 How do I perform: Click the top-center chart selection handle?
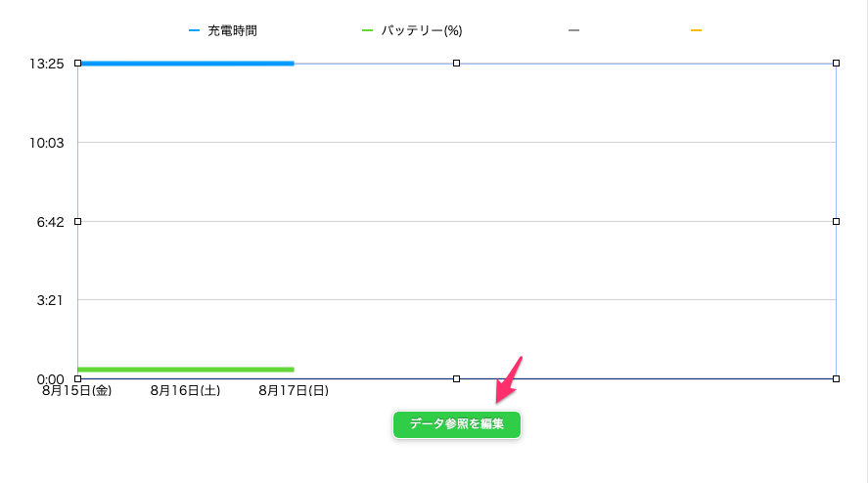(456, 64)
